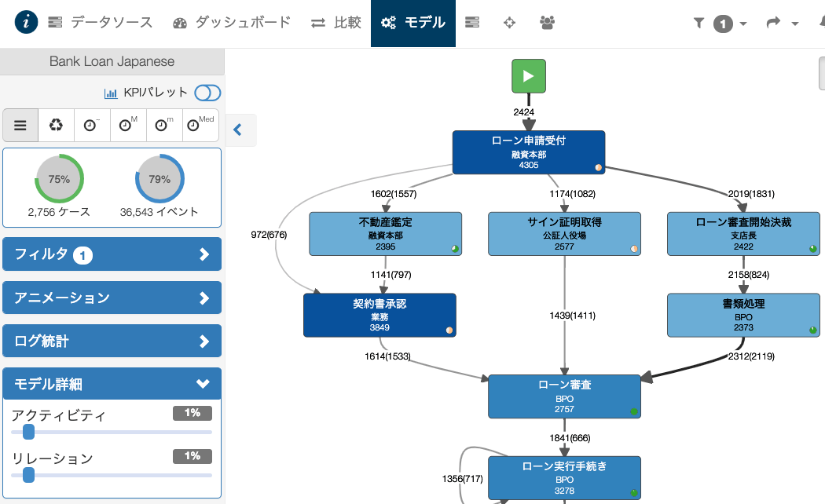Expand the アニメーション section
This screenshot has height=504, width=825.
[112, 298]
